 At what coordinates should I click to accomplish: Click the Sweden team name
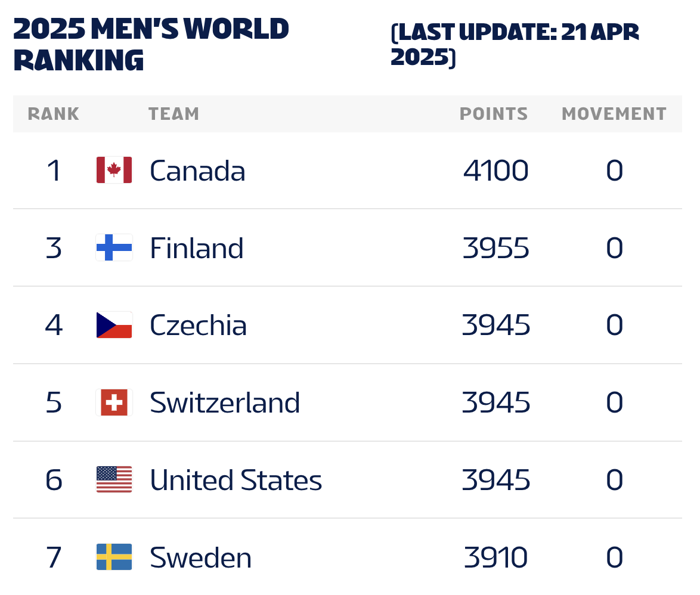(x=200, y=559)
